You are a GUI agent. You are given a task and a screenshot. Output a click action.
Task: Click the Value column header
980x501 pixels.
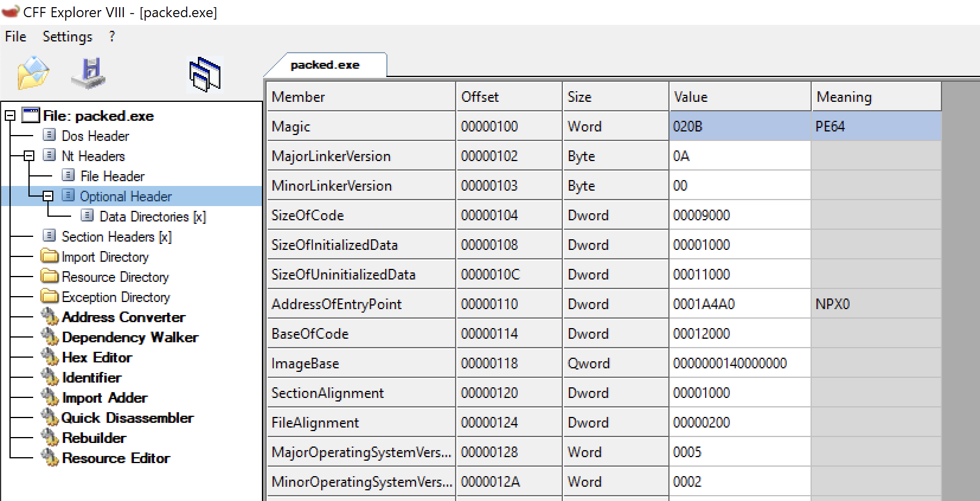tap(739, 97)
